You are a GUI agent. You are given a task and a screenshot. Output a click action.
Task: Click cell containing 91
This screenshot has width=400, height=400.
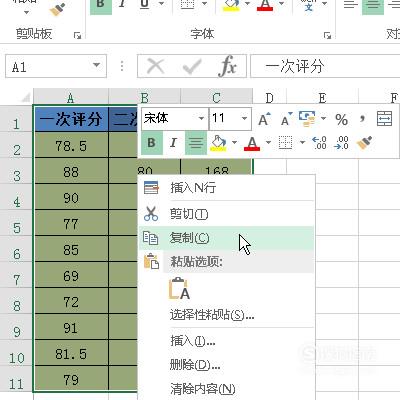click(x=71, y=328)
